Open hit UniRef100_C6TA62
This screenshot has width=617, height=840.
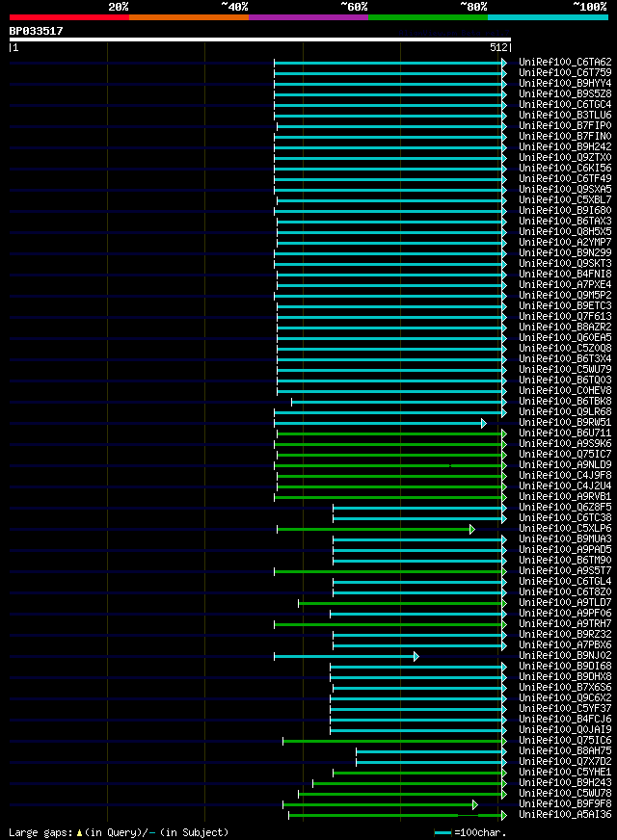[565, 63]
